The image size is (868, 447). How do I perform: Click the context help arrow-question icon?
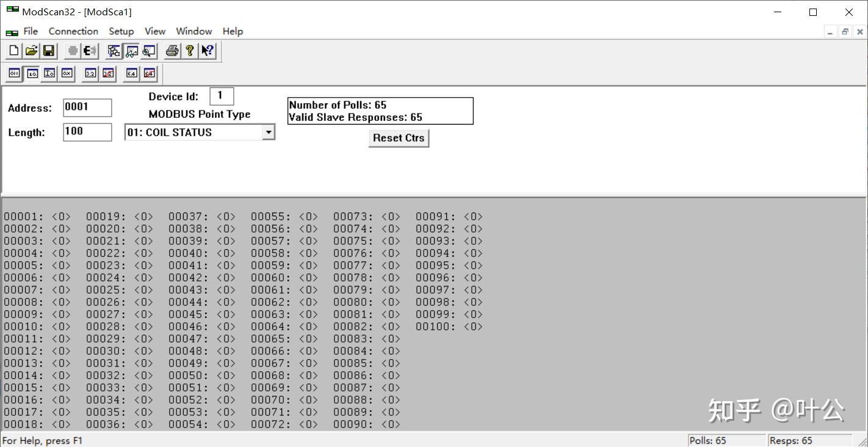[208, 51]
